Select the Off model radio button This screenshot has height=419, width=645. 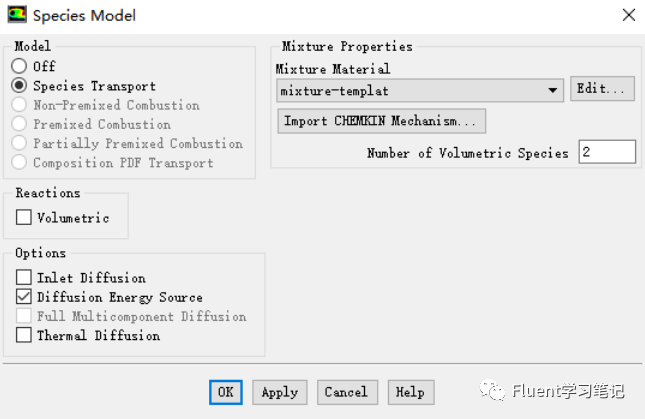click(19, 66)
